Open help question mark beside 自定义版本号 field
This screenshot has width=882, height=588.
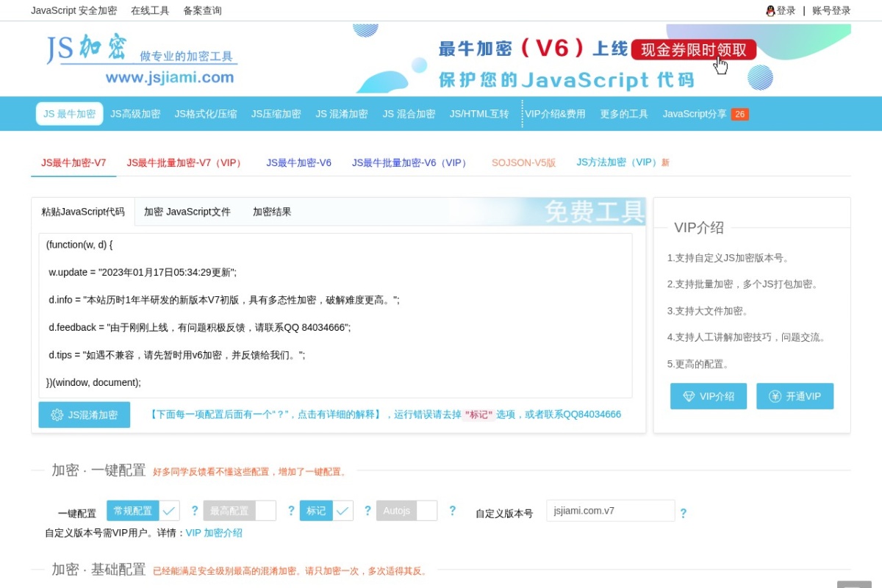(684, 513)
